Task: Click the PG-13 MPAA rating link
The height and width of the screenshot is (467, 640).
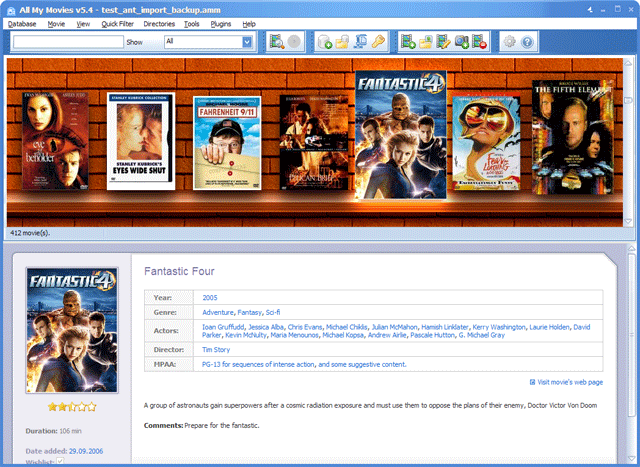Action: coord(304,364)
